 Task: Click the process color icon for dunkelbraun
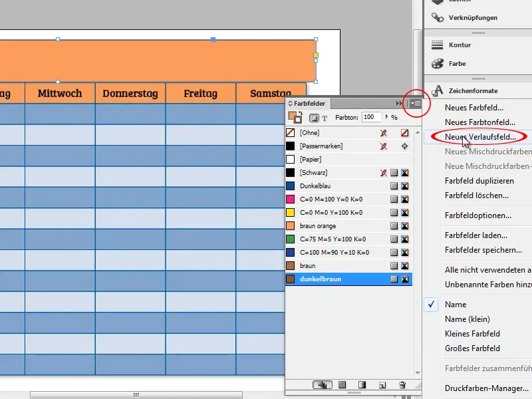pyautogui.click(x=394, y=279)
